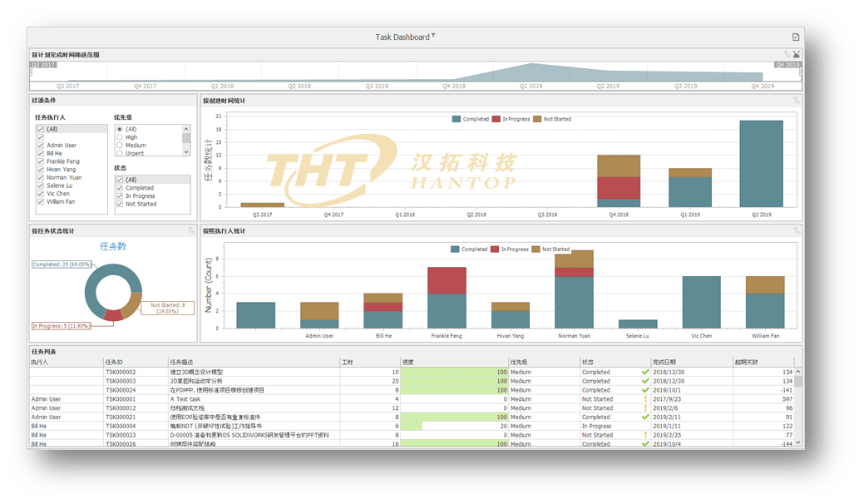Image resolution: width=859 pixels, height=504 pixels.
Task: Select the High priority radio button
Action: [120, 137]
